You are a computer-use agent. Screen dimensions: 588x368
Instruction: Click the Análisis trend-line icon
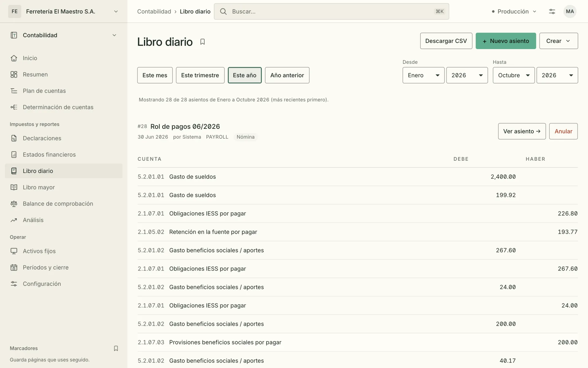[14, 220]
